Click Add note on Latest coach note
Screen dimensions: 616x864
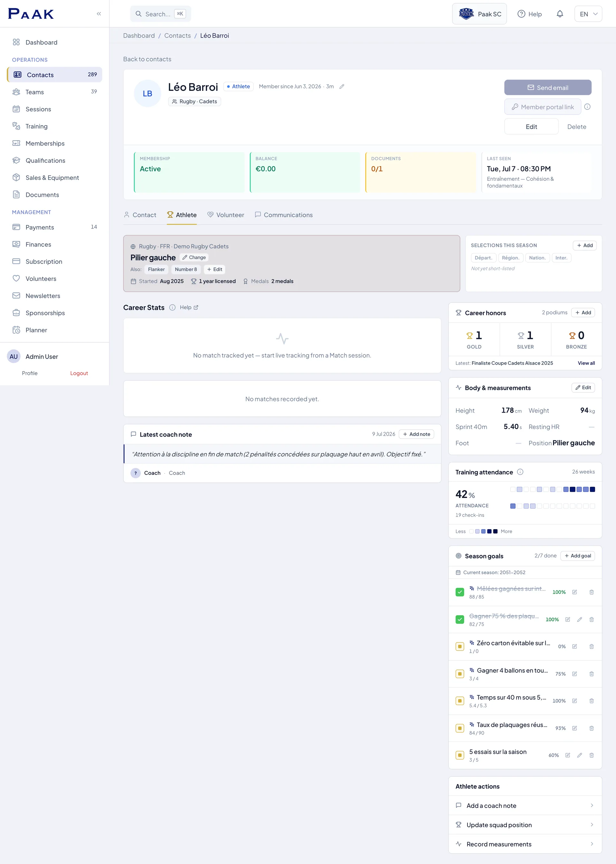(416, 434)
